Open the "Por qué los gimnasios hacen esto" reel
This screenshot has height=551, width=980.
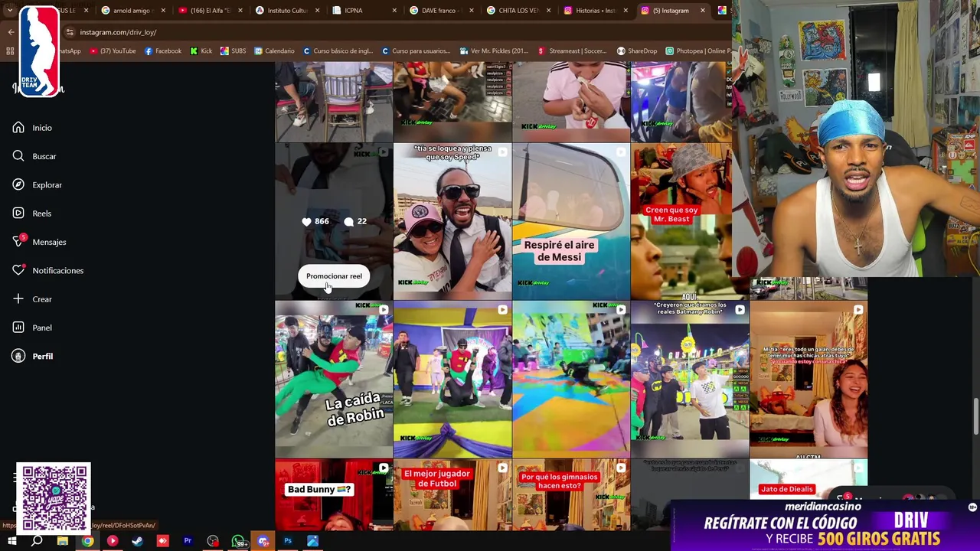(x=571, y=494)
